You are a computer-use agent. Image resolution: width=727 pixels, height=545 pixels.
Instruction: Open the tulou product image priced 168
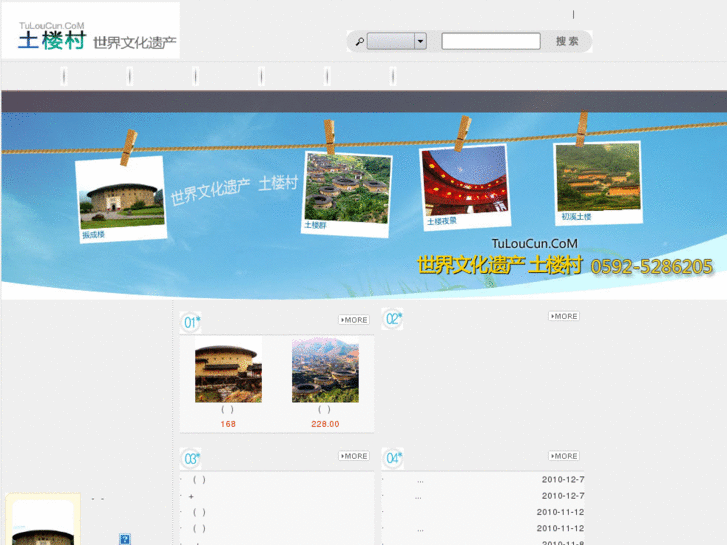click(228, 370)
